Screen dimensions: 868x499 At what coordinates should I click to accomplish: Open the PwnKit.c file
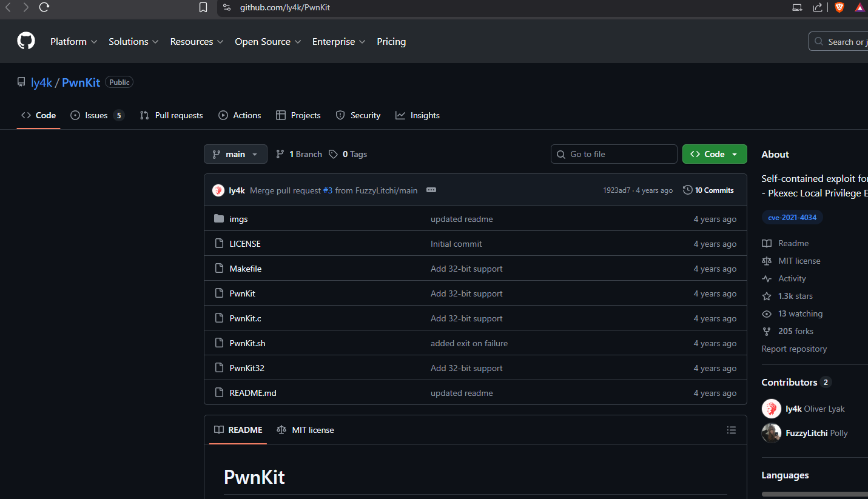(245, 318)
